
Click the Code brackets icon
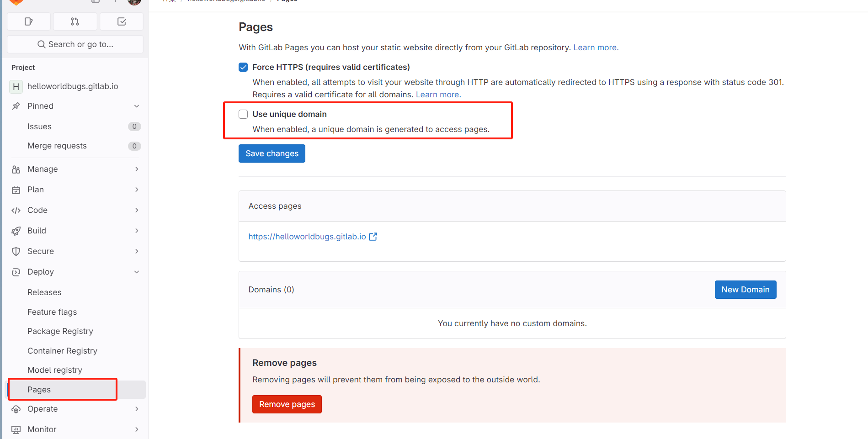pos(16,210)
